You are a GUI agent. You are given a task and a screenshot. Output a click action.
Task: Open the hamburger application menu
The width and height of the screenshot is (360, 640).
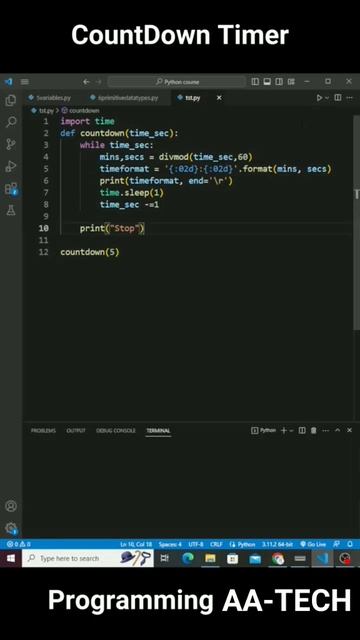pyautogui.click(x=24, y=82)
